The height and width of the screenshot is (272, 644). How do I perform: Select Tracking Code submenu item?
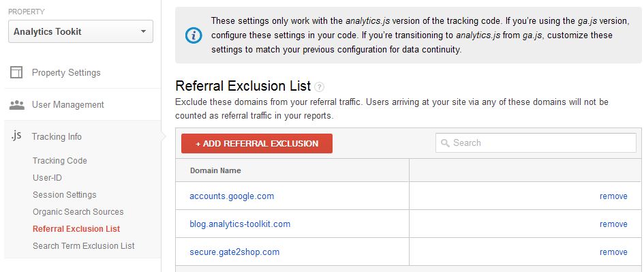coord(60,161)
